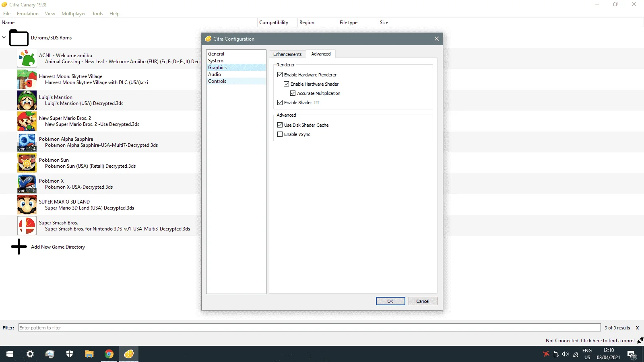The width and height of the screenshot is (644, 362).
Task: Focus the game filter pattern field
Action: (x=310, y=328)
